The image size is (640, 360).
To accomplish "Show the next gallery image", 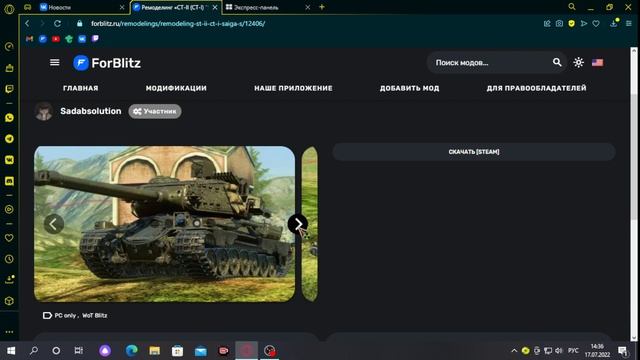I will [298, 224].
